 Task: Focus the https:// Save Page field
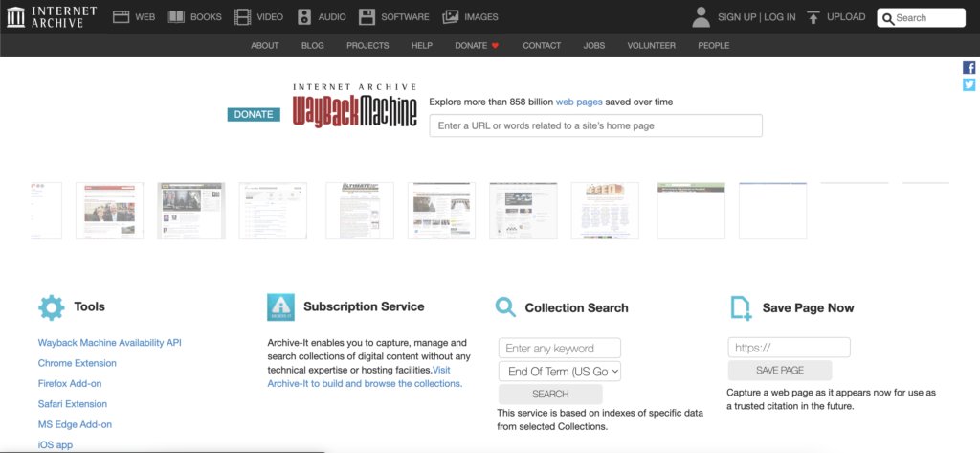(789, 348)
